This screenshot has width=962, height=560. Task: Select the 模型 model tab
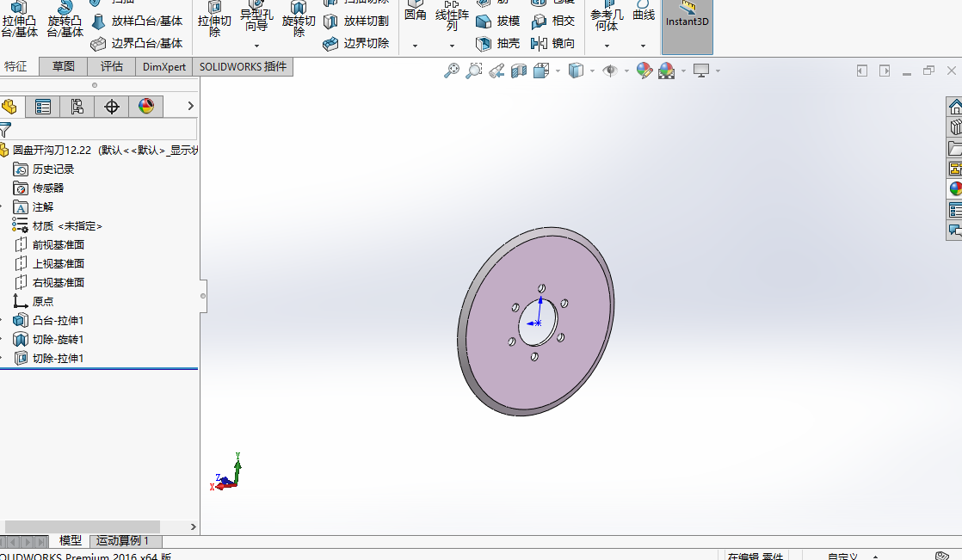[70, 541]
